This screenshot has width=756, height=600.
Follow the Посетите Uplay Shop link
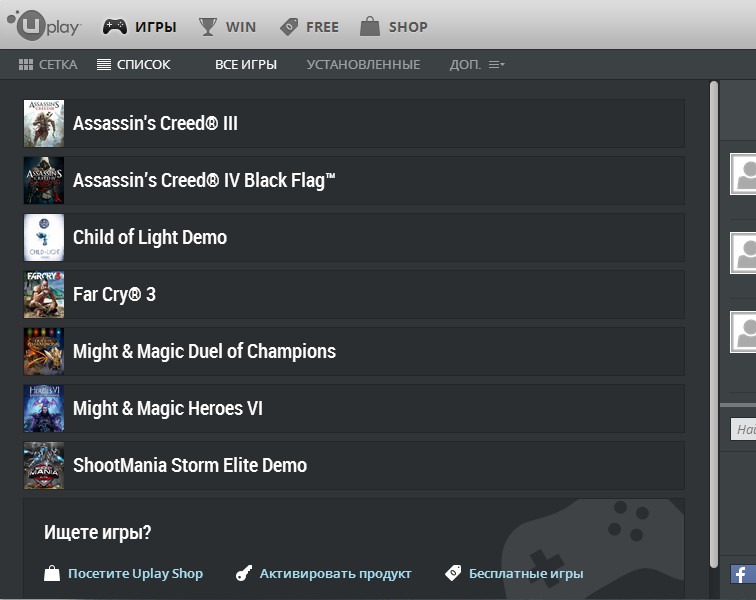(135, 573)
